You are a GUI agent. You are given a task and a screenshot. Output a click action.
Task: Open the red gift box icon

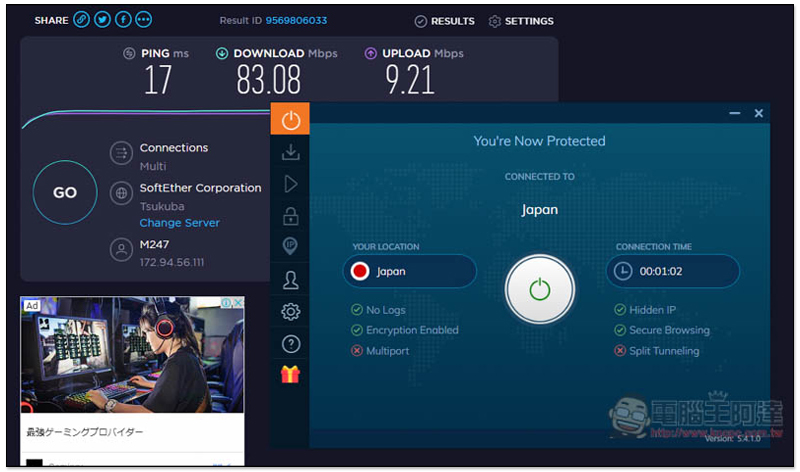pyautogui.click(x=290, y=375)
